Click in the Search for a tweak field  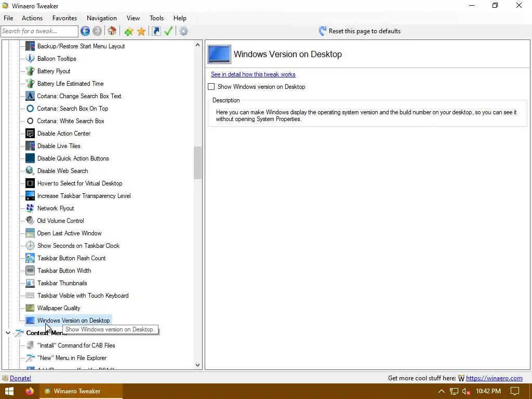pos(39,31)
